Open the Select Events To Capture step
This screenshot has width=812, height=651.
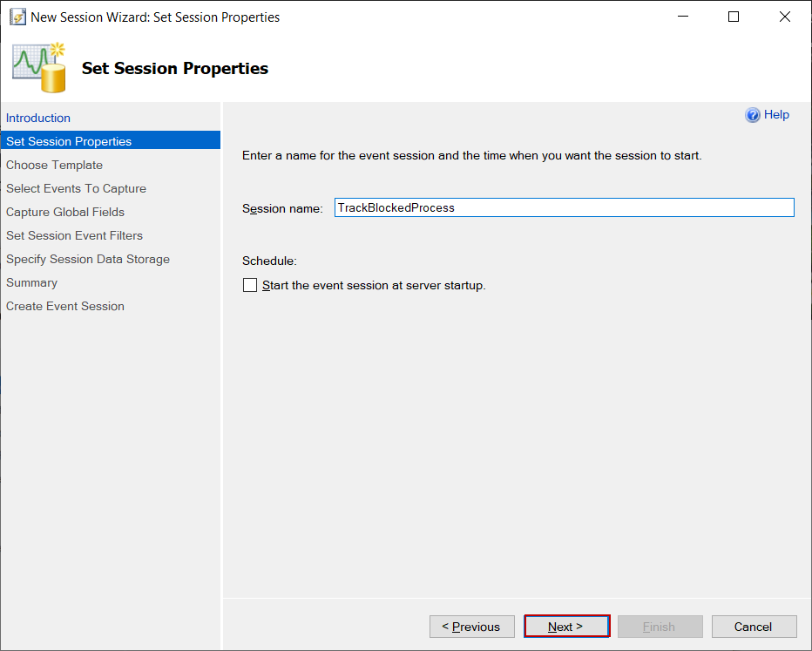[76, 188]
